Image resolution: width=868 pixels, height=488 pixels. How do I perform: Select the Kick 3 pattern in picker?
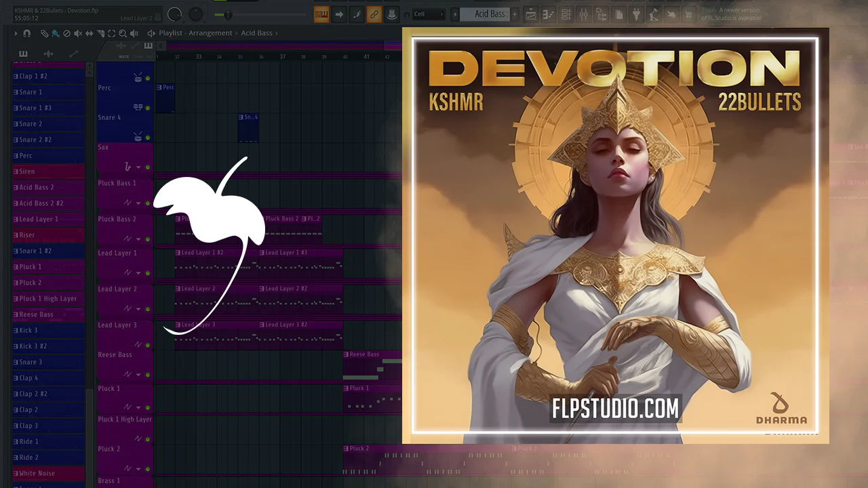pyautogui.click(x=49, y=330)
